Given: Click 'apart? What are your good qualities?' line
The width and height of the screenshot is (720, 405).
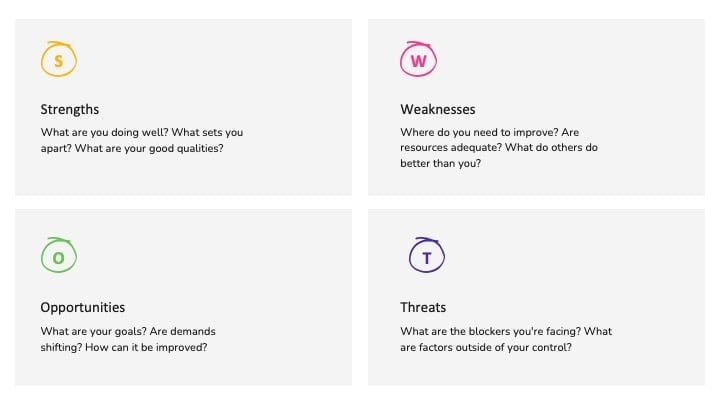Looking at the screenshot, I should coord(132,148).
